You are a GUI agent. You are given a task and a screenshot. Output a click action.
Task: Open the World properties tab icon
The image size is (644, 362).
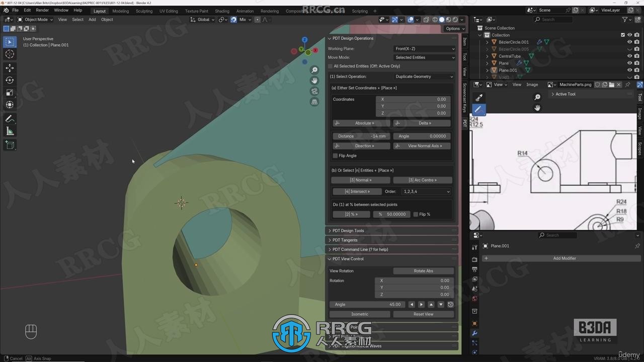[474, 299]
